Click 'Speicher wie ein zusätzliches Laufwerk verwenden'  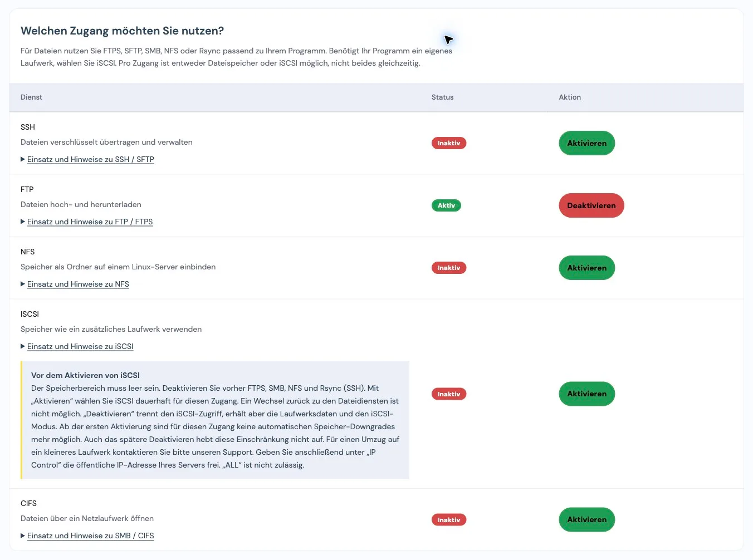(111, 329)
